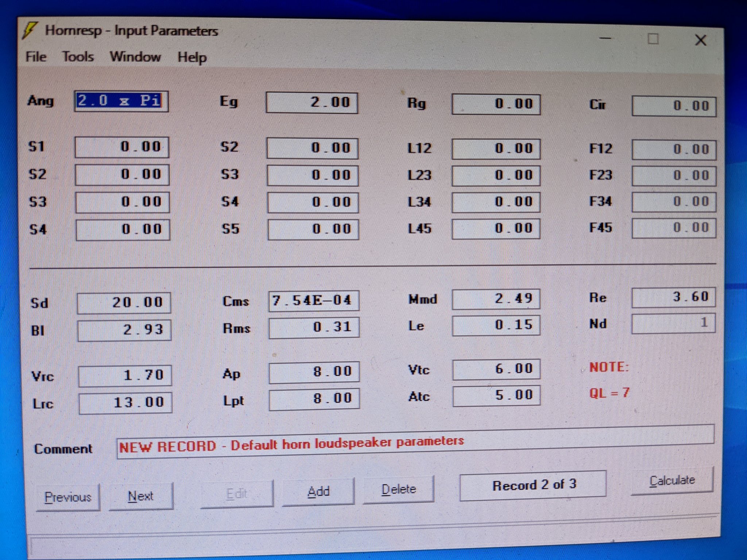
Task: Minimize the Hornresp window
Action: (x=605, y=38)
